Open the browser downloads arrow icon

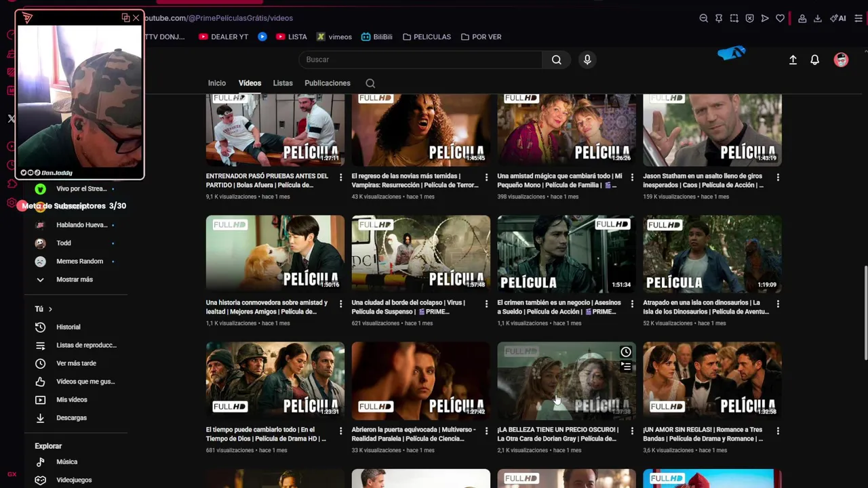(x=818, y=18)
